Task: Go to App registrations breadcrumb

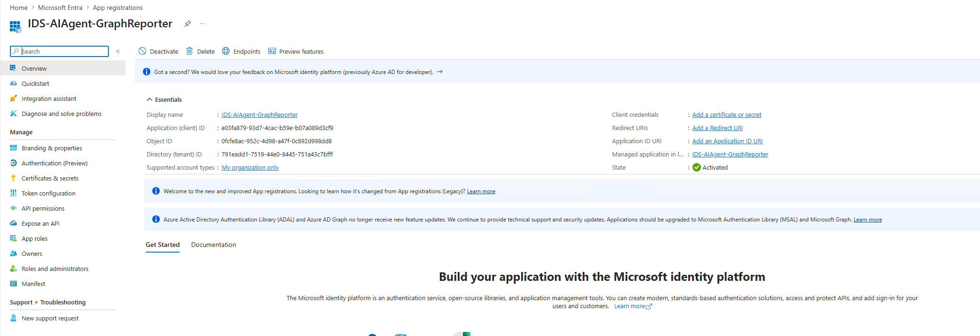Action: coord(118,8)
